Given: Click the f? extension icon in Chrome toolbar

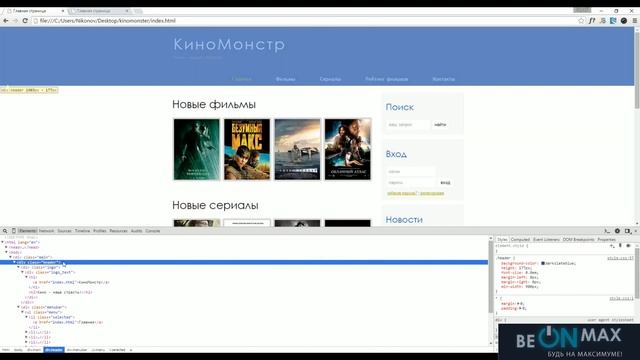Looking at the screenshot, I should [x=592, y=20].
